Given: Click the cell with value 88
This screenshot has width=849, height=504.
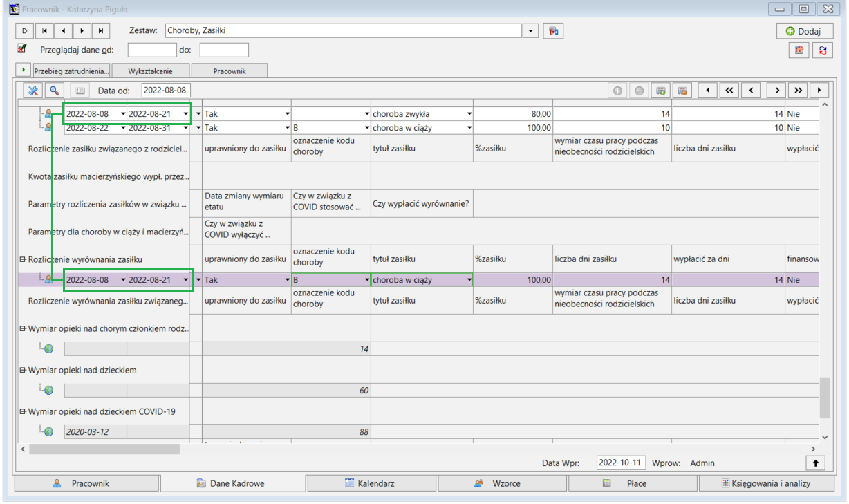Looking at the screenshot, I should [287, 431].
